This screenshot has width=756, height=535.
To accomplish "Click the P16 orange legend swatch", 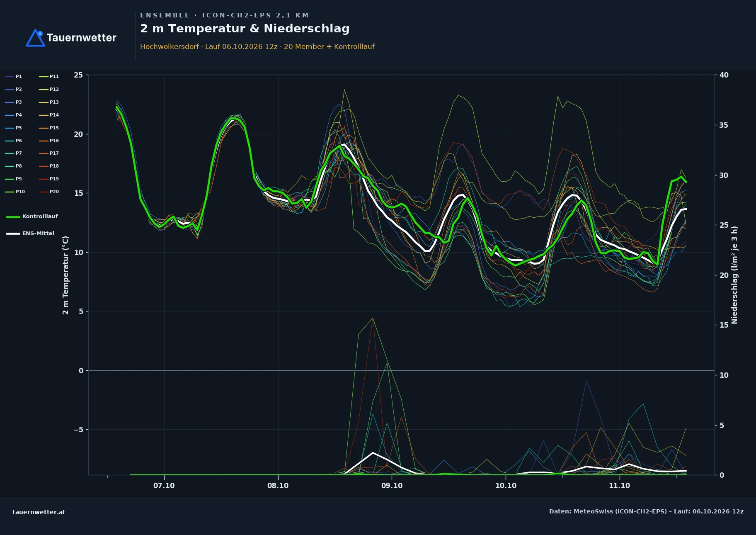I will click(44, 141).
